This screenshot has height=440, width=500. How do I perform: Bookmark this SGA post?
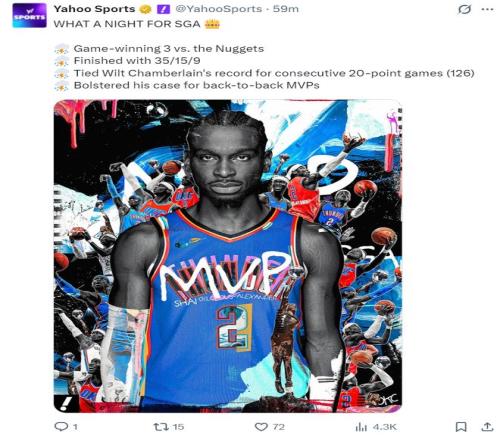pos(461,427)
